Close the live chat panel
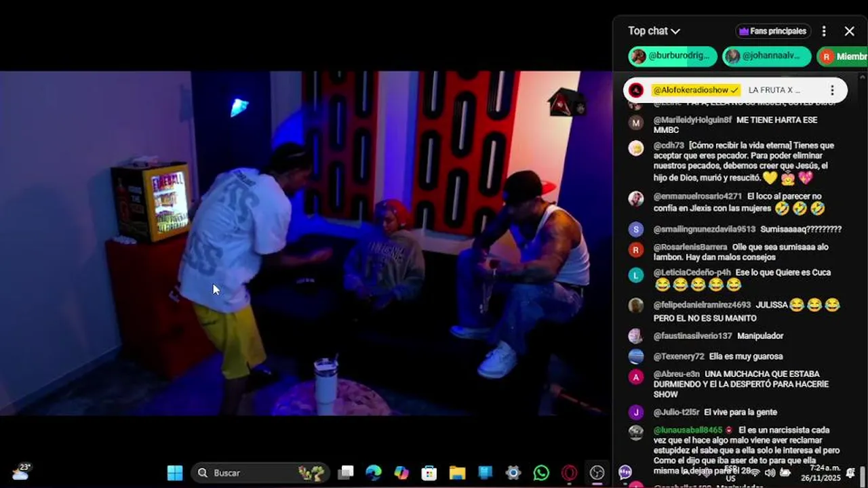 point(850,31)
